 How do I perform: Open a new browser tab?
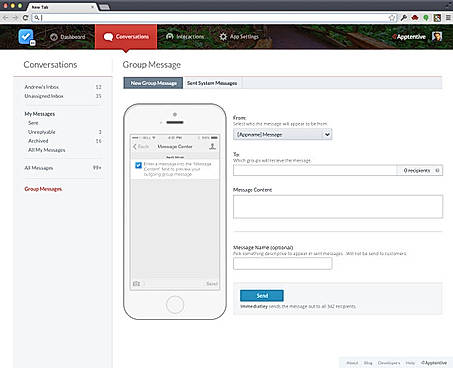(x=104, y=7)
